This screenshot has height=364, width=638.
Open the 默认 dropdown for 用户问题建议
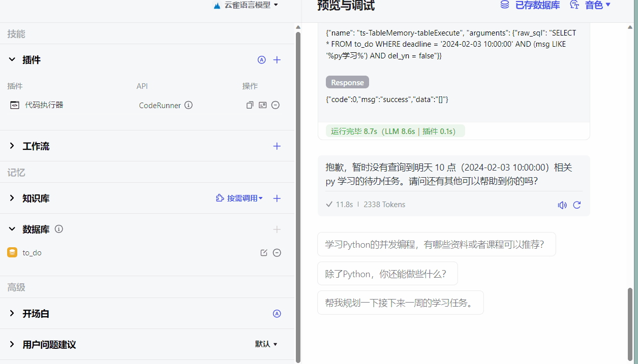click(266, 344)
